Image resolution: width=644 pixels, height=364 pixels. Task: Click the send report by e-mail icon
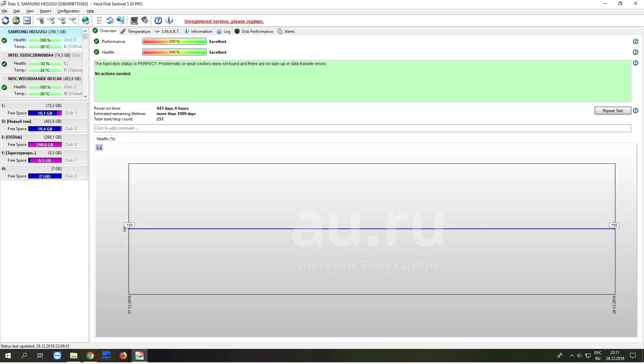coord(110,20)
